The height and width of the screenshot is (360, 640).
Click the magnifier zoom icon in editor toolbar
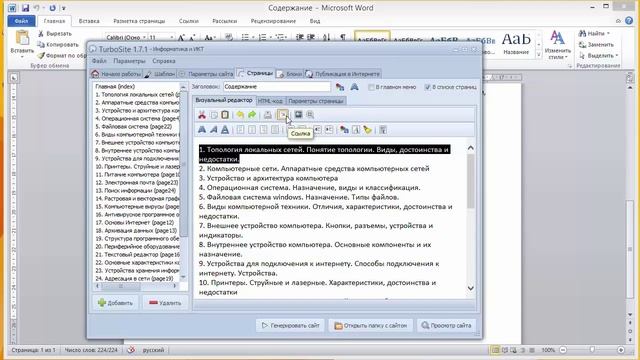310,115
